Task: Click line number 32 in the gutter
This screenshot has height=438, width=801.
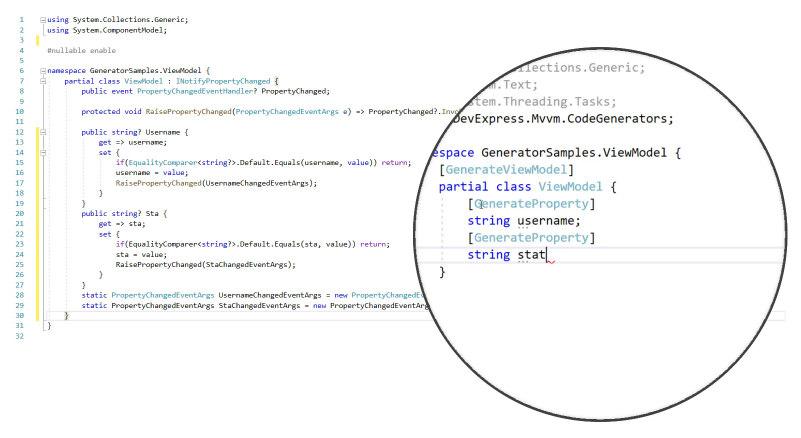Action: (19, 336)
